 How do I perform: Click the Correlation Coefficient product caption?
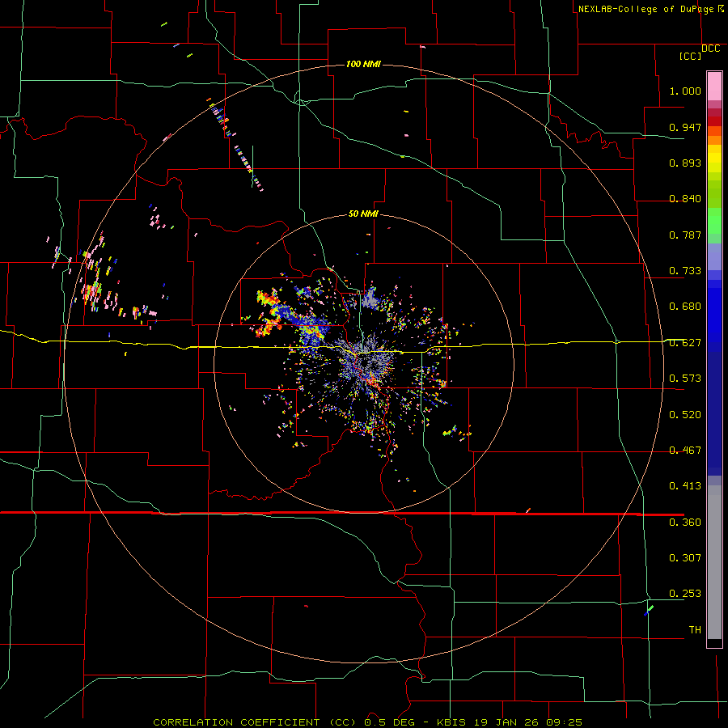tap(367, 722)
